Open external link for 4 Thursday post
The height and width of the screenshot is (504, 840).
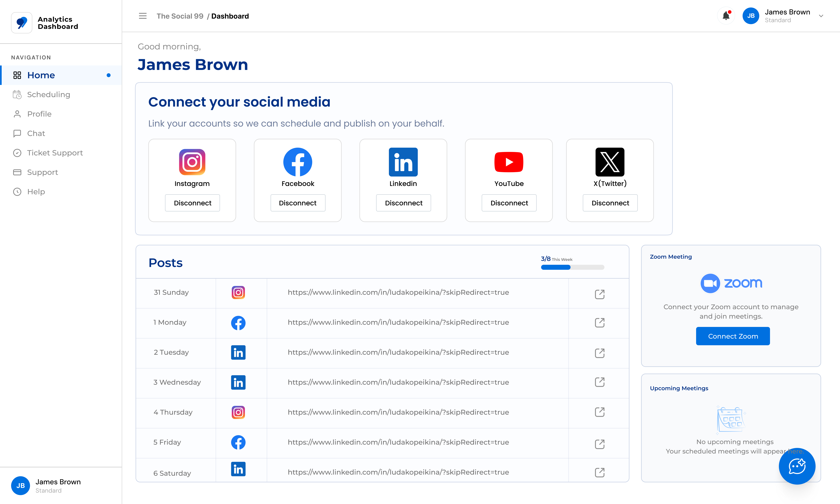click(x=600, y=412)
